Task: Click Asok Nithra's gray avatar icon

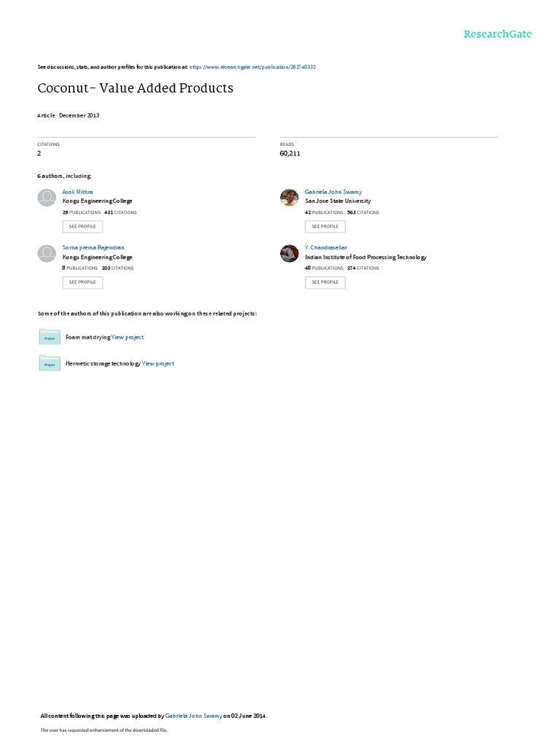Action: [x=47, y=198]
